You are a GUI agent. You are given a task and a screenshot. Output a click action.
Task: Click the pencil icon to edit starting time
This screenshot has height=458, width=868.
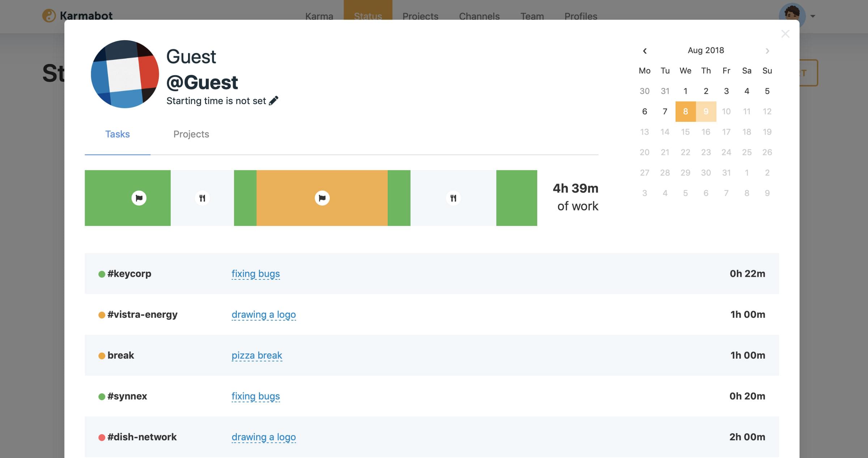pos(273,100)
